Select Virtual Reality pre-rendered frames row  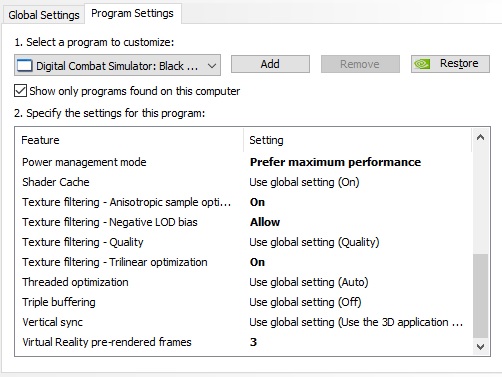click(243, 342)
